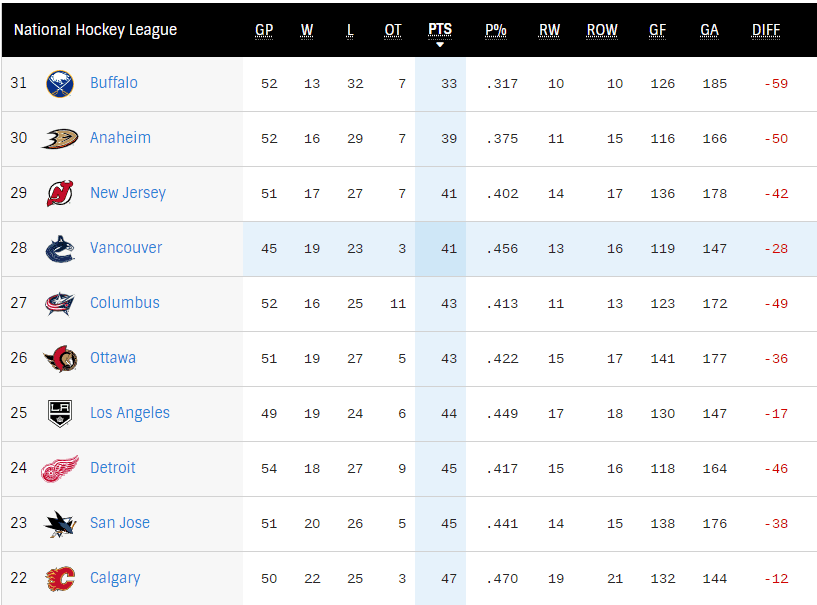Open the Calgary team link
Viewport: 817px width, 605px height.
(x=115, y=578)
